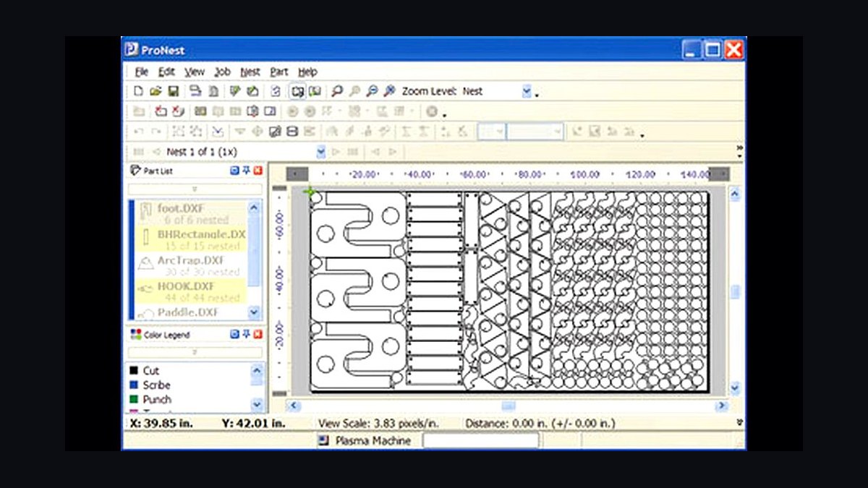Click the black Cut color swatch
Image resolution: width=868 pixels, height=488 pixels.
tap(134, 371)
